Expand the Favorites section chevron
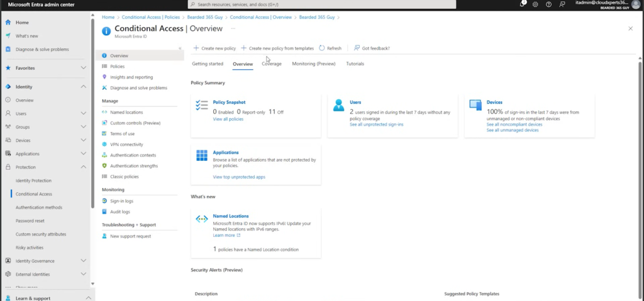Screen dimensions: 644x301 84,68
